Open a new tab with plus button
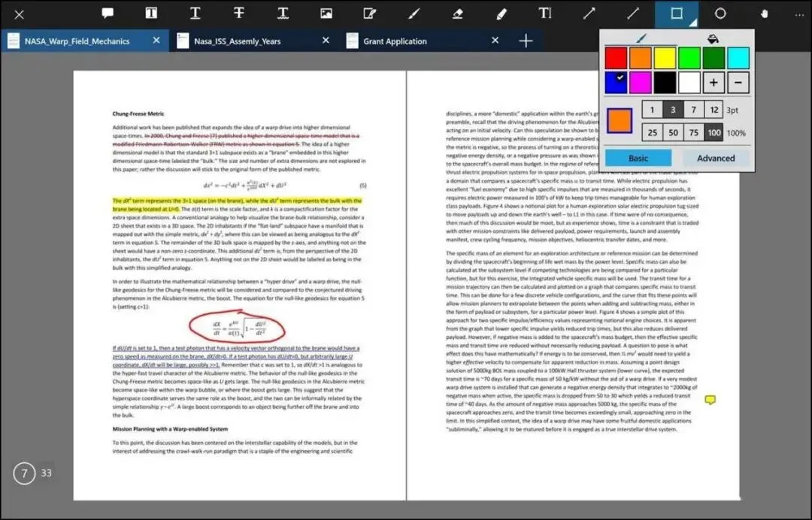812x520 pixels. click(x=526, y=41)
